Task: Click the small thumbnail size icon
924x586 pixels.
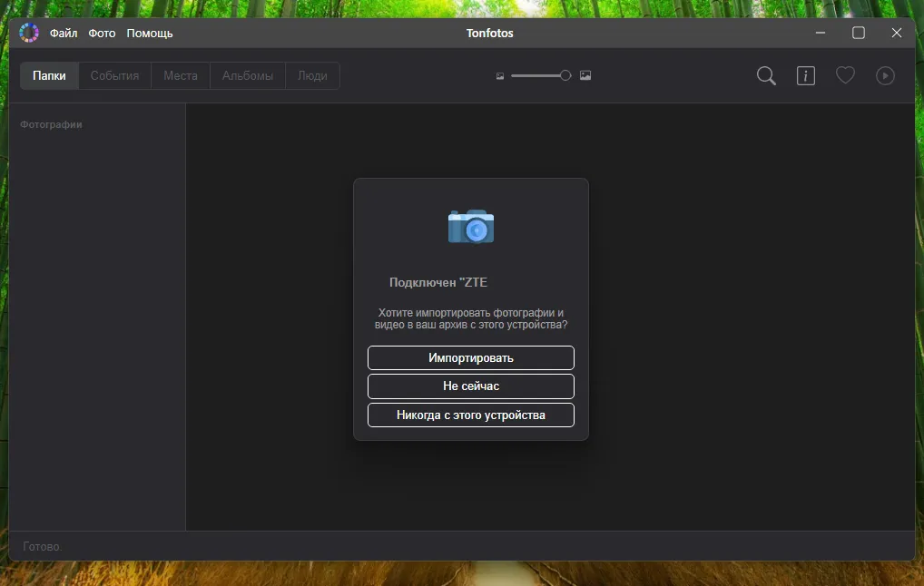Action: click(x=500, y=76)
